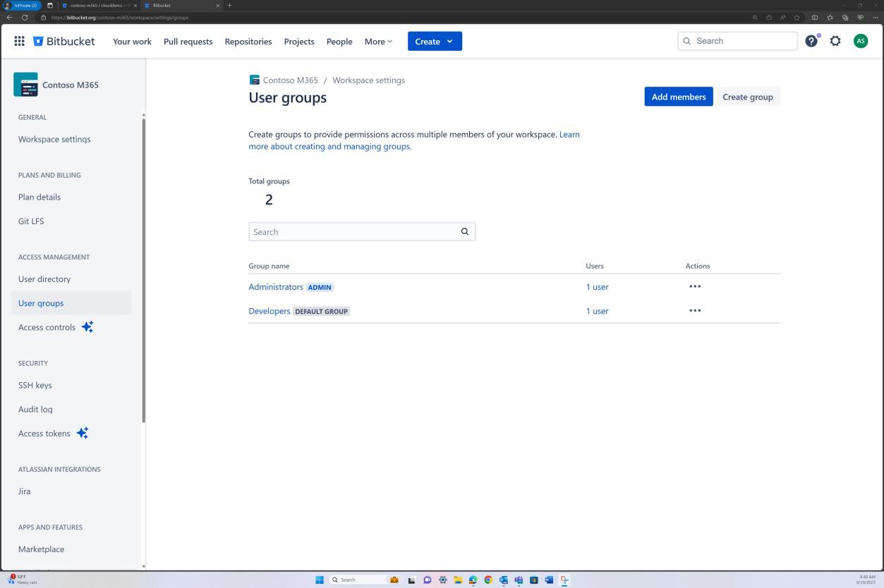The width and height of the screenshot is (884, 588).
Task: Open the Developers group link
Action: click(x=269, y=310)
